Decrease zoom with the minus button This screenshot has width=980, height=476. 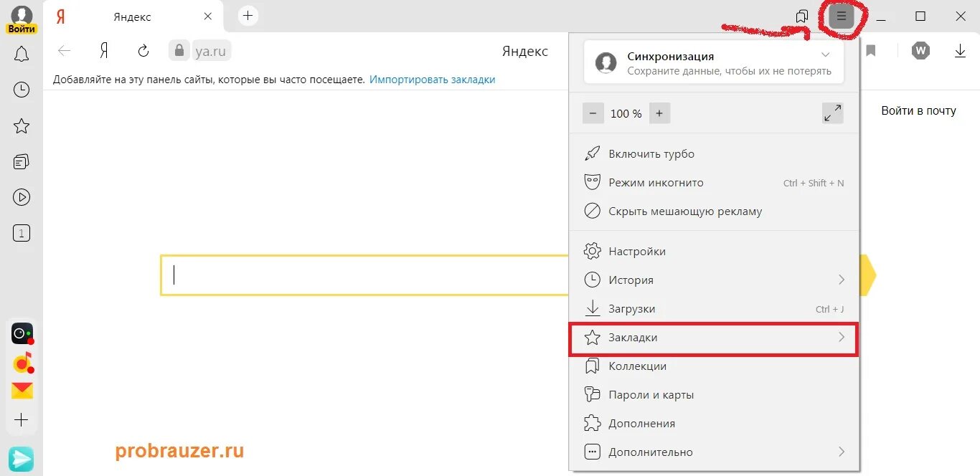tap(593, 113)
